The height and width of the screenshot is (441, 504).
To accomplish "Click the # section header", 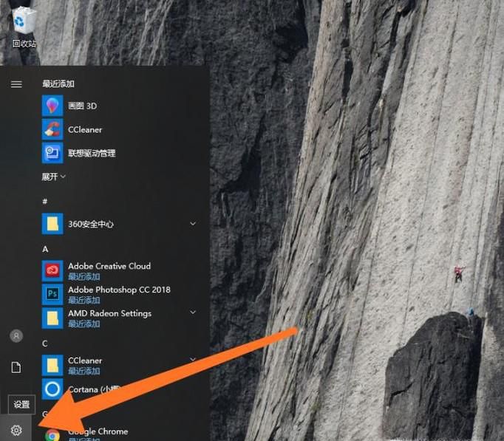I will point(45,202).
